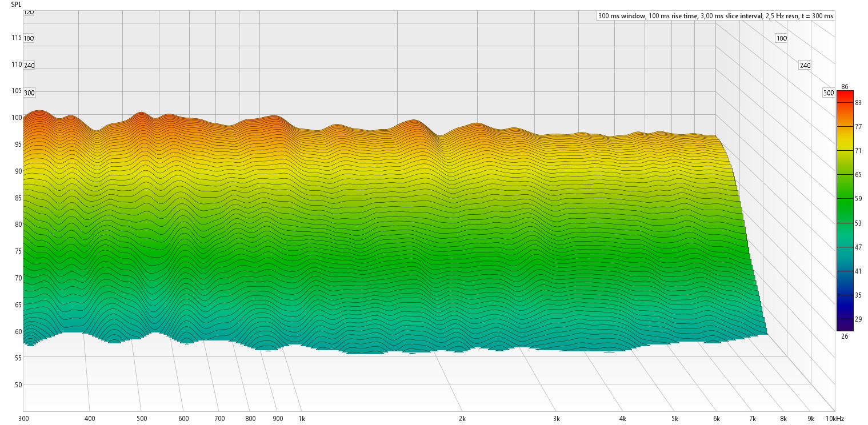Click the waterfall settings info text box
868x425 pixels.
[x=715, y=16]
